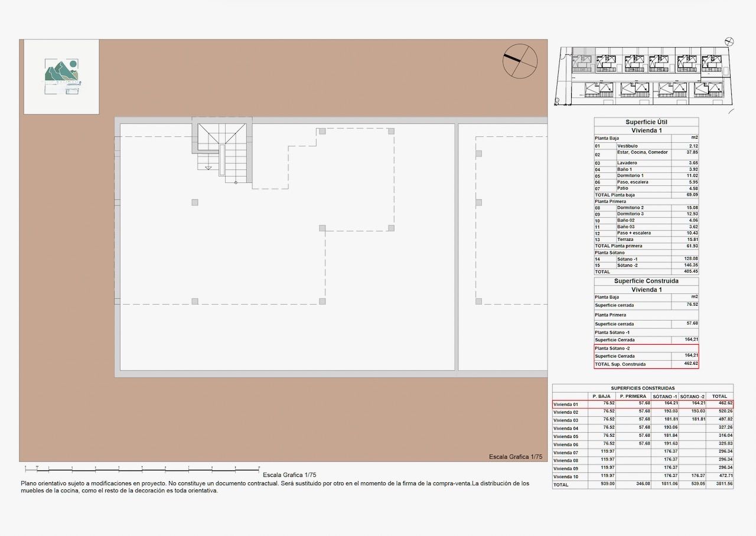Image resolution: width=756 pixels, height=536 pixels.
Task: Click the isolated column marker below the staircase
Action: pyautogui.click(x=195, y=202)
